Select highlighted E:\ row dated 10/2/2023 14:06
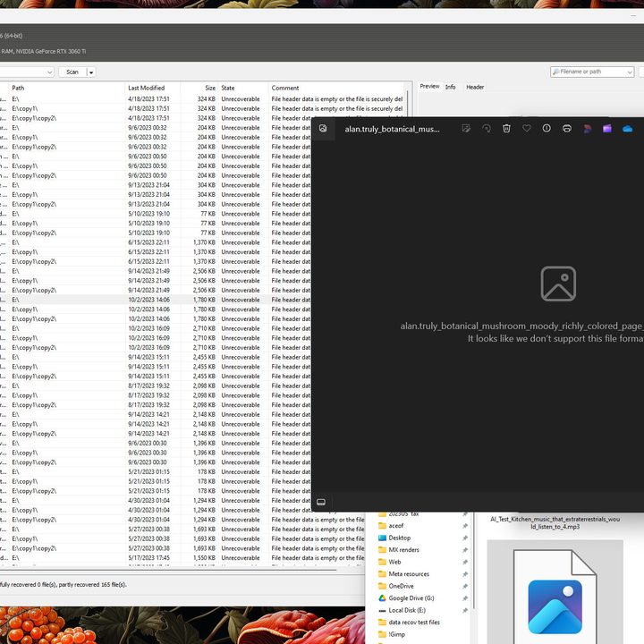This screenshot has height=644, width=644. (156, 300)
